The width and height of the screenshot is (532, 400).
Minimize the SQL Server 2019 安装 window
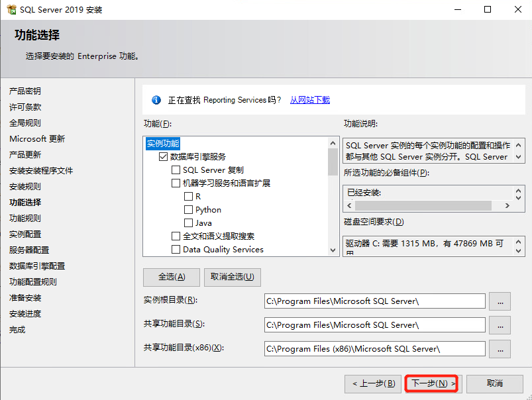pyautogui.click(x=458, y=9)
